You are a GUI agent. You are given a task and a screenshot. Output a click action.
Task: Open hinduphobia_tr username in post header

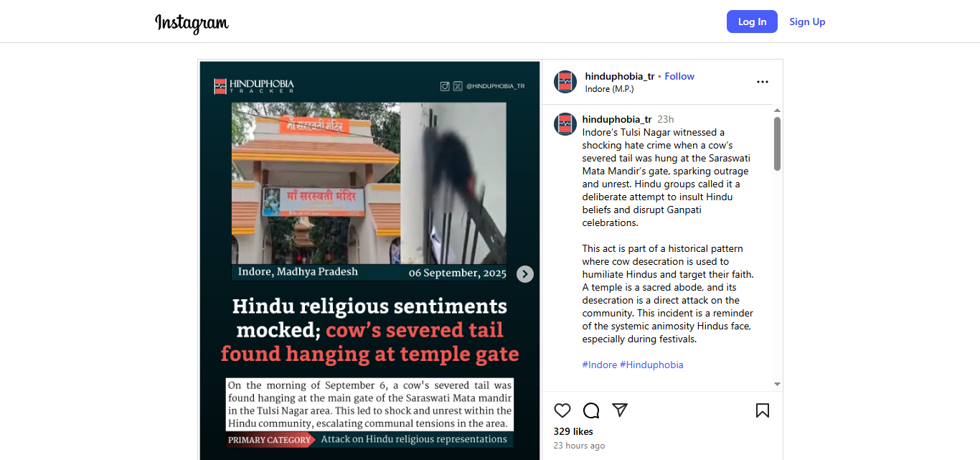point(620,76)
